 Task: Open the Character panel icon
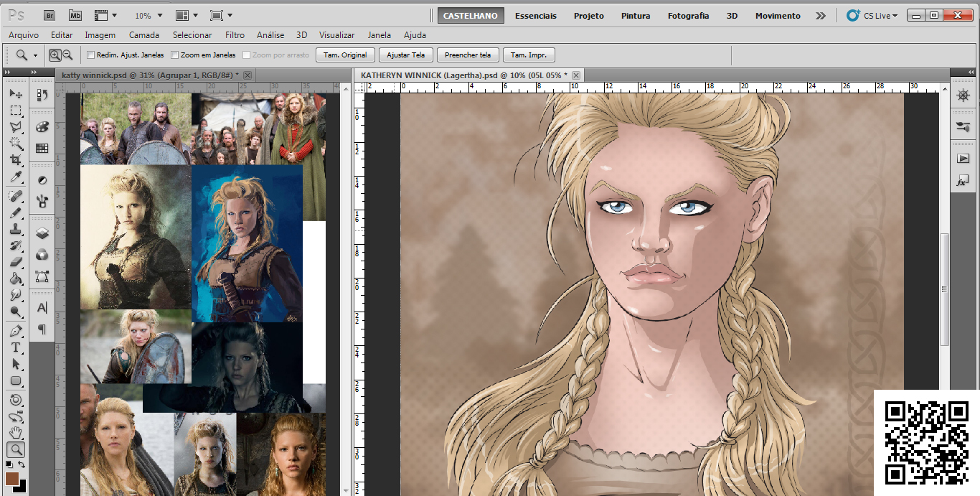tap(42, 308)
